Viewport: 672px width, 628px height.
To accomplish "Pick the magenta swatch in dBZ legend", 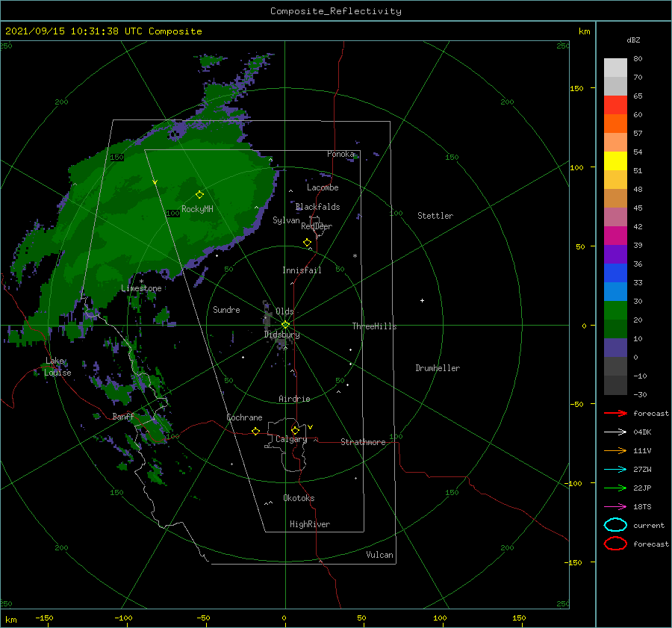I will (615, 236).
